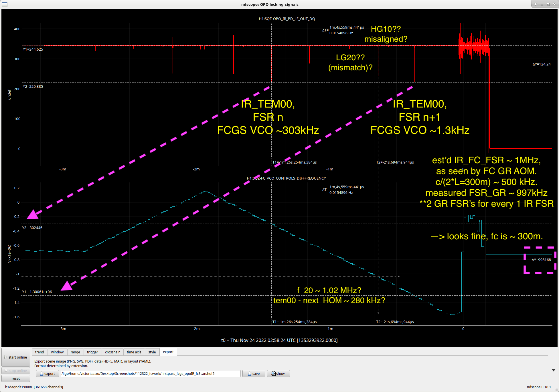Viewport: 559px width, 392px height.
Task: Click the export file path text field
Action: pos(150,373)
